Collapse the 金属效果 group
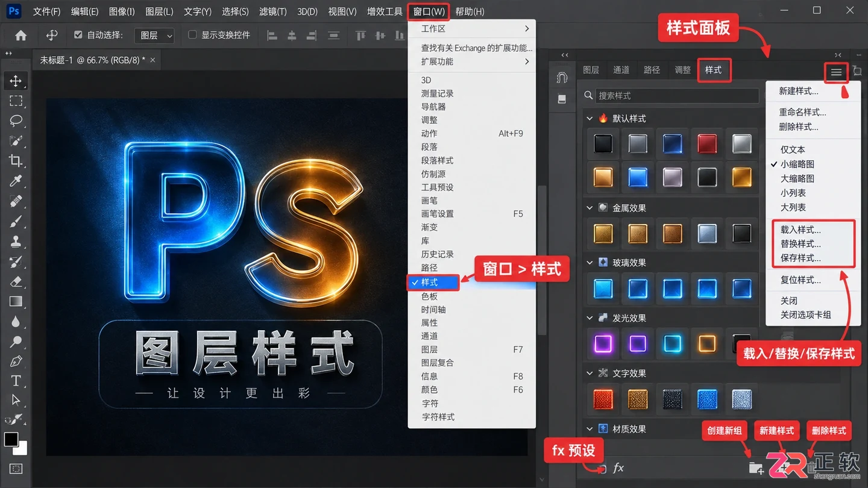868x488 pixels. [590, 208]
